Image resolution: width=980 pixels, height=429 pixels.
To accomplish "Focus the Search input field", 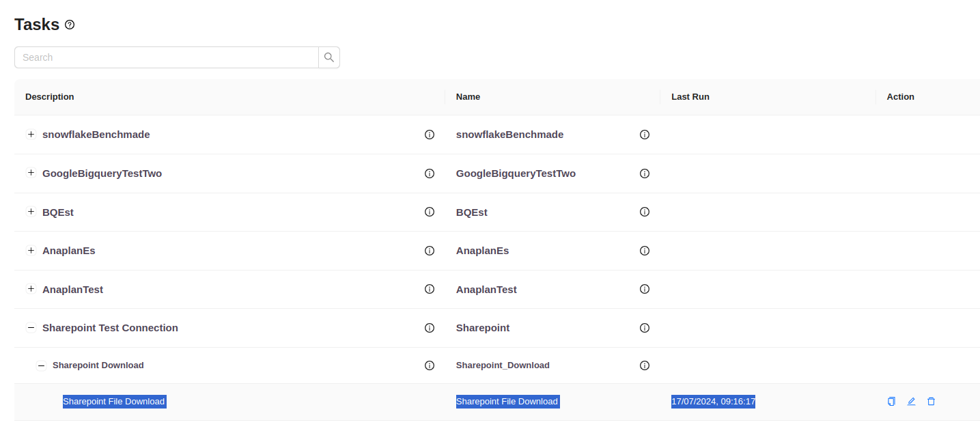I will (x=167, y=57).
